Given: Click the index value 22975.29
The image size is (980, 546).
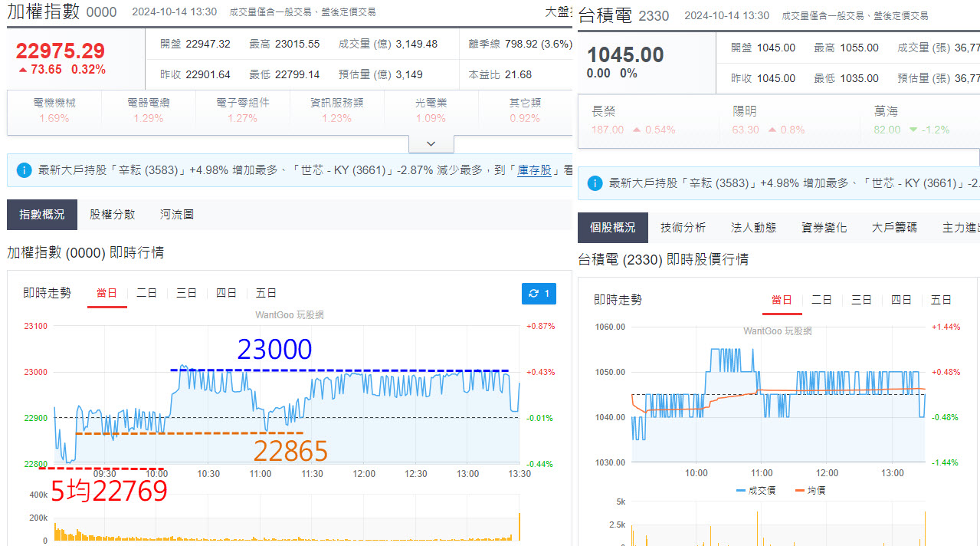Looking at the screenshot, I should [60, 51].
